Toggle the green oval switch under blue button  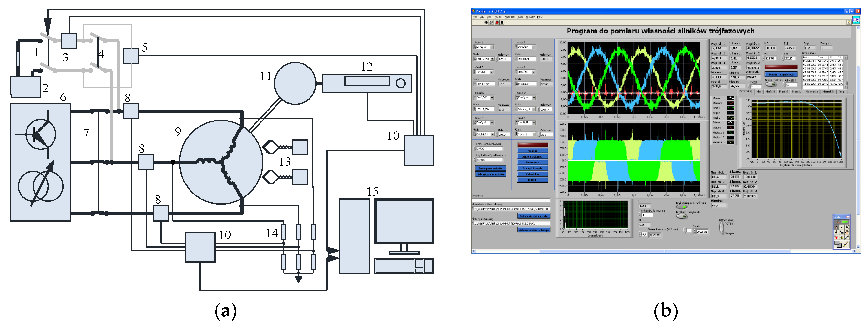(x=771, y=84)
